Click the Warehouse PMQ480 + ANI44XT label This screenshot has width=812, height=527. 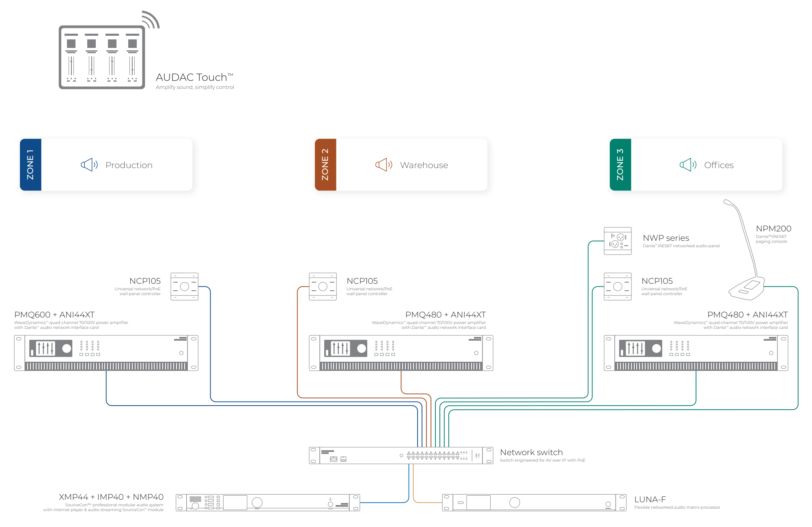446,315
